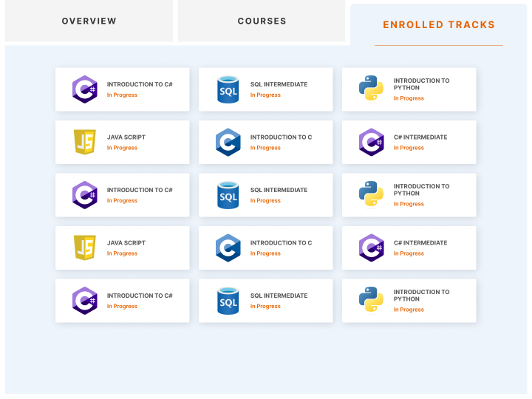Click 'In Progress' under the second row's Introduction to C
Viewport: 532px width, 399px height.
[x=265, y=148]
